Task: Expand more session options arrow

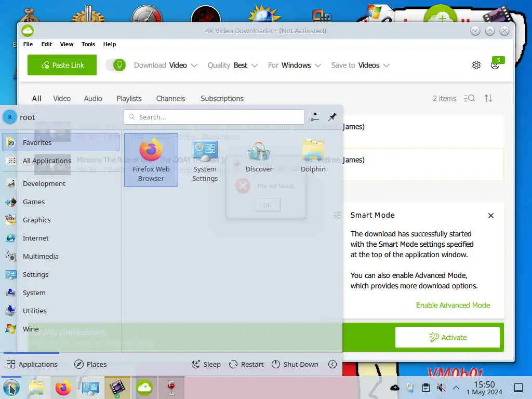Action: coord(332,364)
